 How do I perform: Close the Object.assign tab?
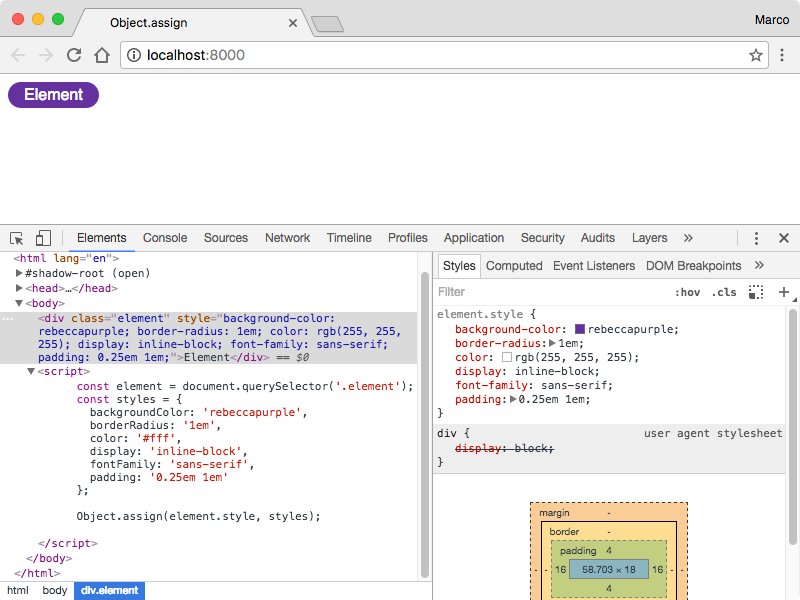coord(293,23)
